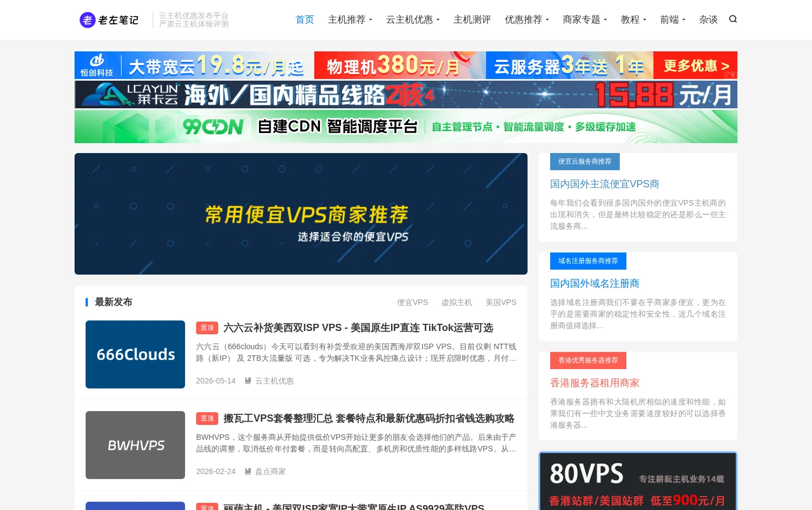
Task: Filter latest posts by 便宜VPS
Action: coord(413,302)
